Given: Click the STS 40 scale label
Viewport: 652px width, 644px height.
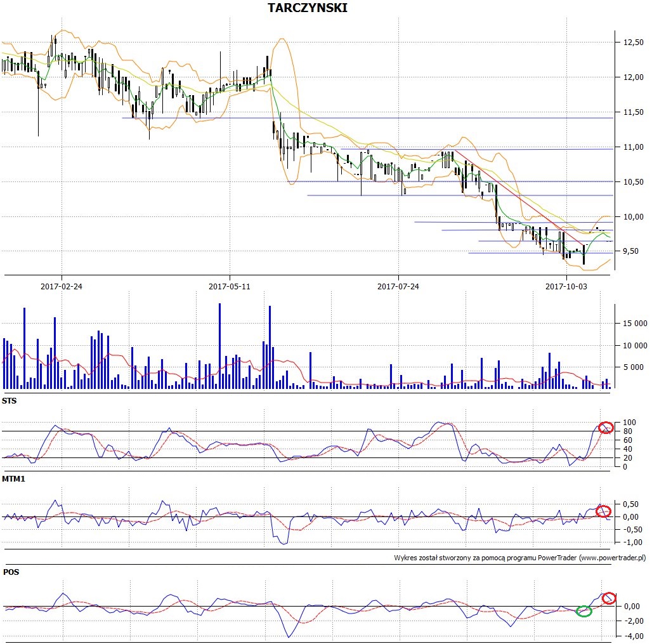Looking at the screenshot, I should point(627,449).
